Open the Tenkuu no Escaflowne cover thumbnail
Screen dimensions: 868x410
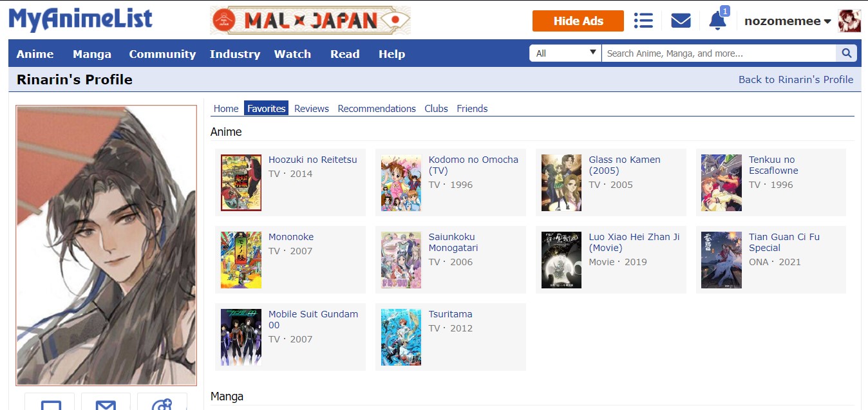coord(721,183)
